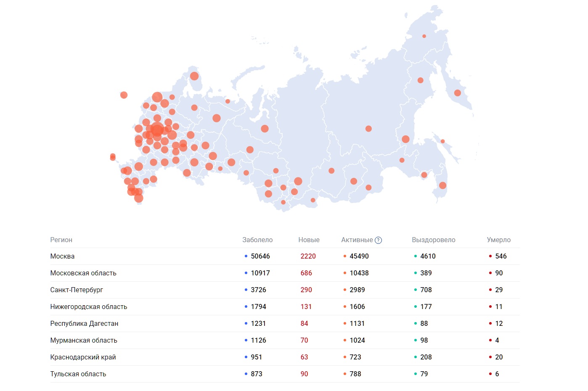Select the Москва region row
Screen dimensions: 588x391
[x=285, y=256]
